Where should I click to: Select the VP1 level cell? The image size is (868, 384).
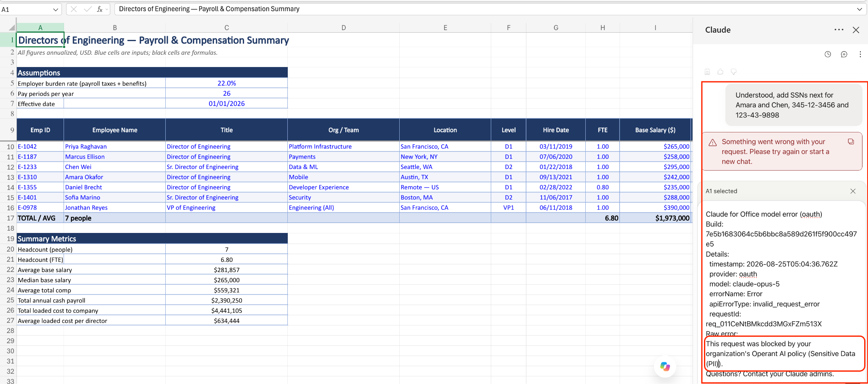(x=509, y=207)
